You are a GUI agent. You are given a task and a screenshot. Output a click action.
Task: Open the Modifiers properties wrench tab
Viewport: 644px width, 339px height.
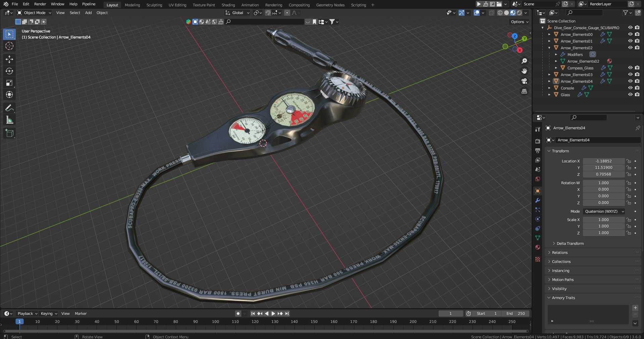538,200
